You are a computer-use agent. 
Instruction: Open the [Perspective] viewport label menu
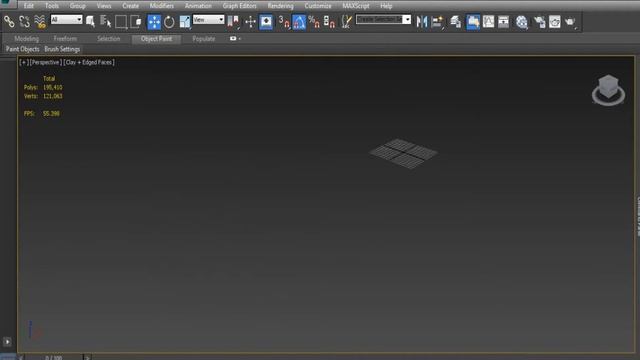(46, 62)
